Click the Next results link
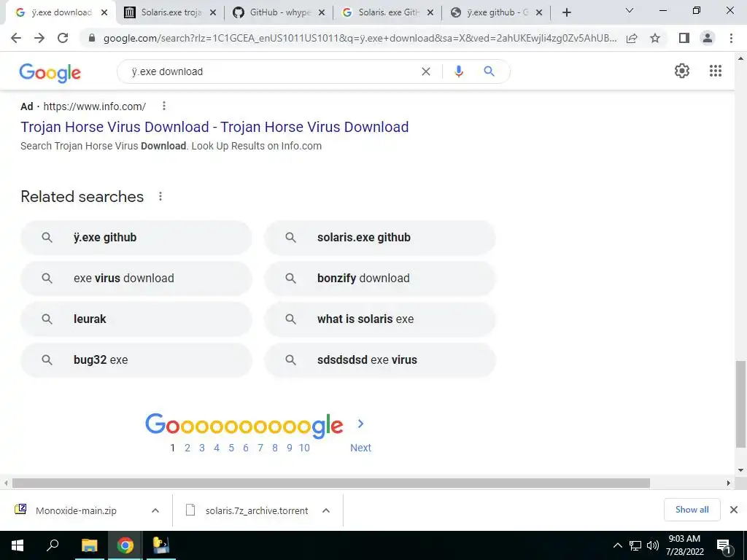The height and width of the screenshot is (560, 747). tap(360, 448)
